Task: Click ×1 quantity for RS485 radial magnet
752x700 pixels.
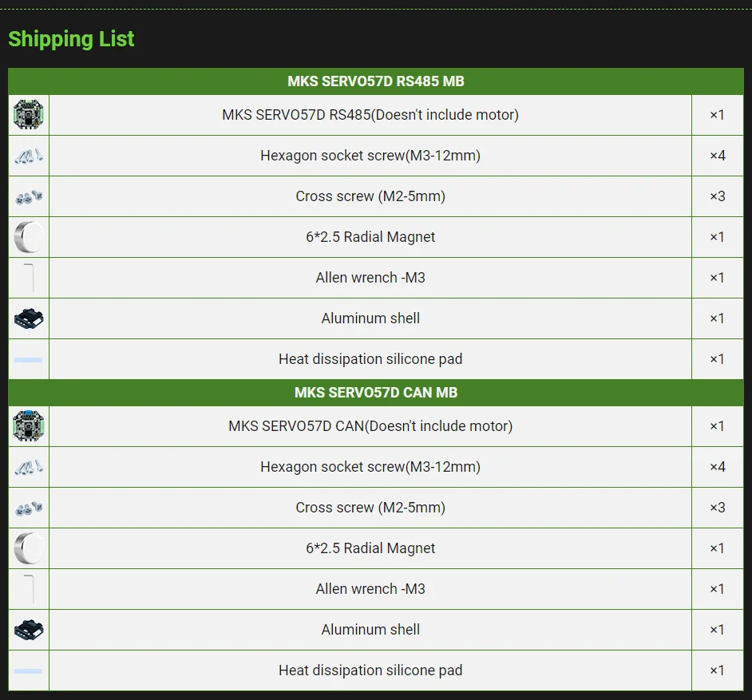Action: (717, 237)
